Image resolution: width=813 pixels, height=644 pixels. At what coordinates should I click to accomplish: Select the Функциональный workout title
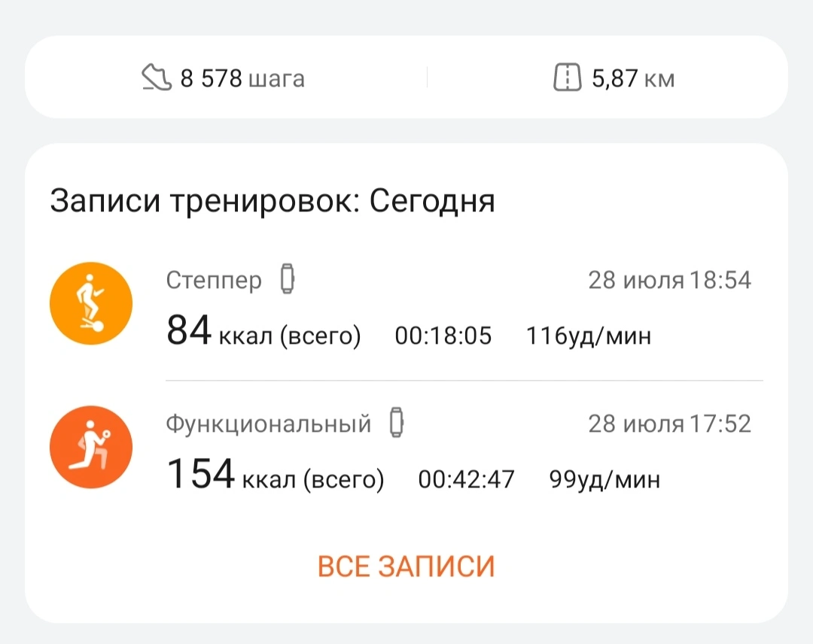(269, 424)
